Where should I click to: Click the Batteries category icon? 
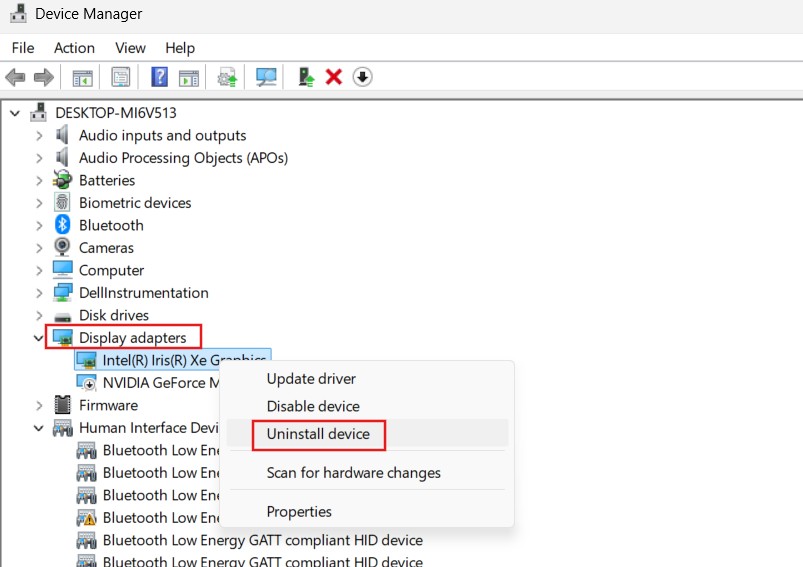tap(62, 180)
